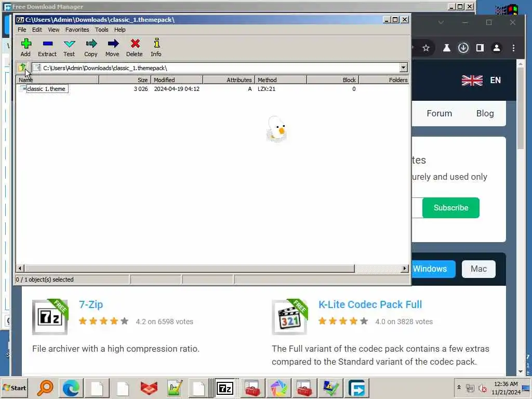Click the red Delete icon

(x=135, y=47)
